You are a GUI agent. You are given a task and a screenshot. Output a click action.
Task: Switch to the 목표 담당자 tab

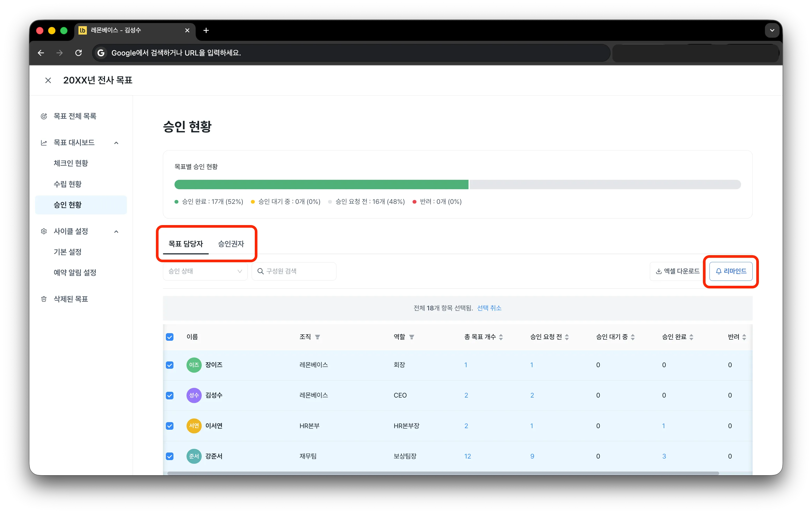click(x=185, y=244)
